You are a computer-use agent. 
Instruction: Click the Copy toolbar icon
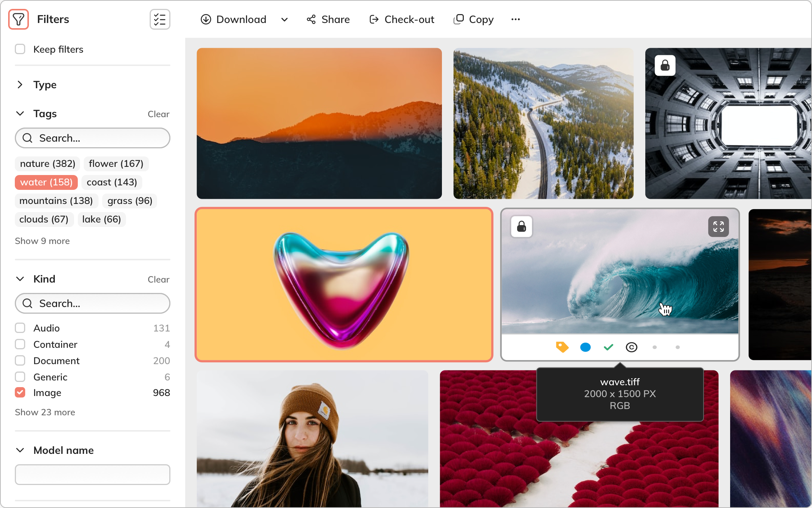click(459, 19)
